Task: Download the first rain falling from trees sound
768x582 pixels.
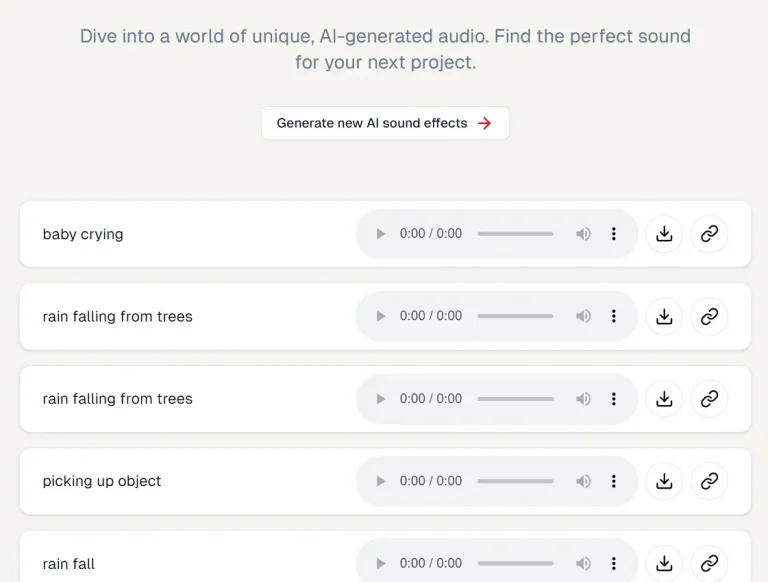Action: (664, 316)
